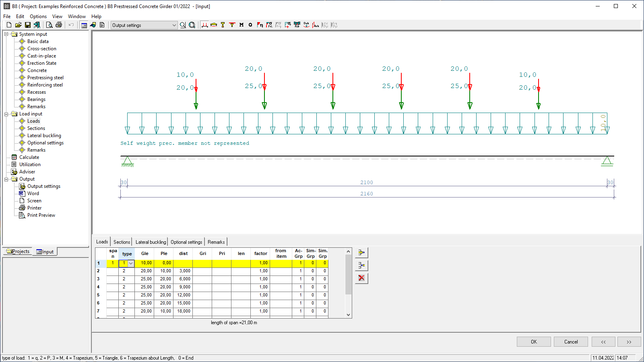Click the Fkt. function toolbar icon

coord(269,25)
